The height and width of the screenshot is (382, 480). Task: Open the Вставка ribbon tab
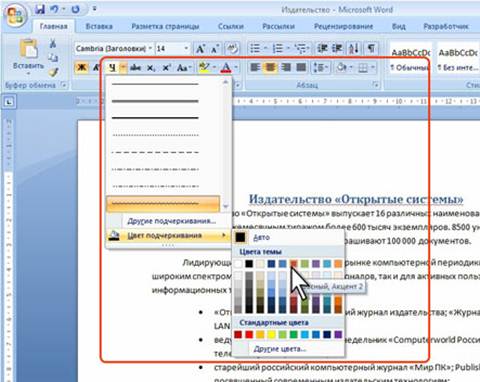99,26
